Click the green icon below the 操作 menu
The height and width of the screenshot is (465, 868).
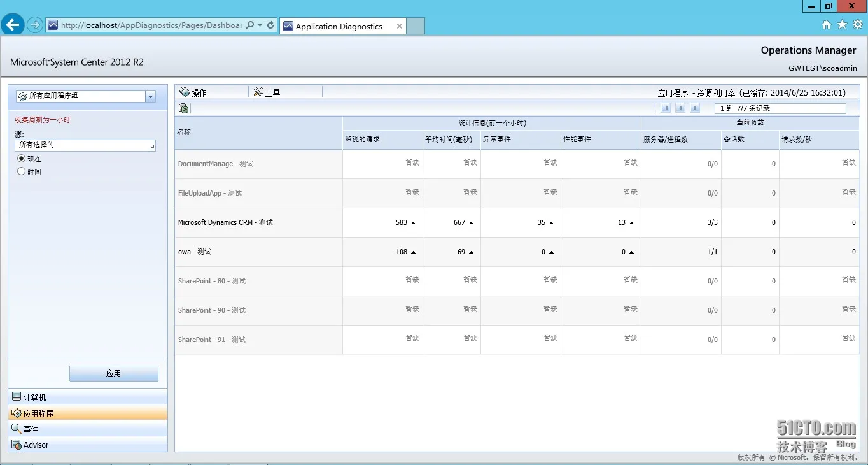184,108
